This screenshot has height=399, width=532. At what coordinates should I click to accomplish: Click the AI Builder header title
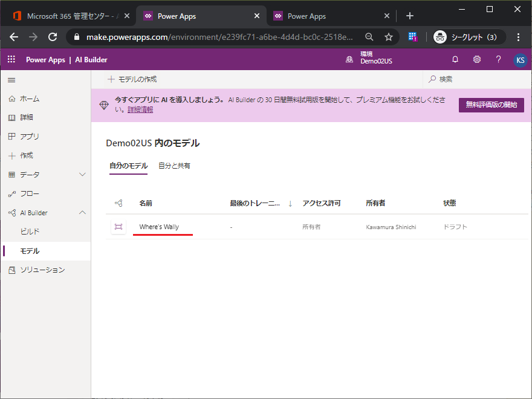click(91, 60)
